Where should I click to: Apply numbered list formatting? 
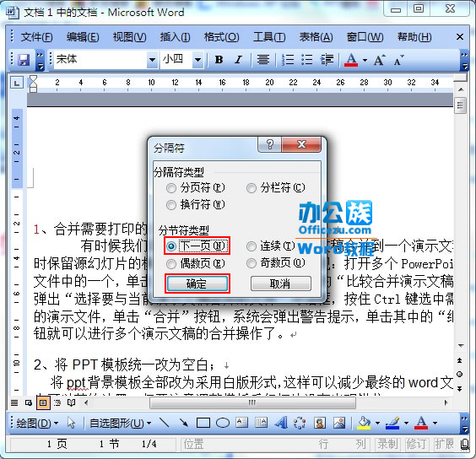click(288, 60)
